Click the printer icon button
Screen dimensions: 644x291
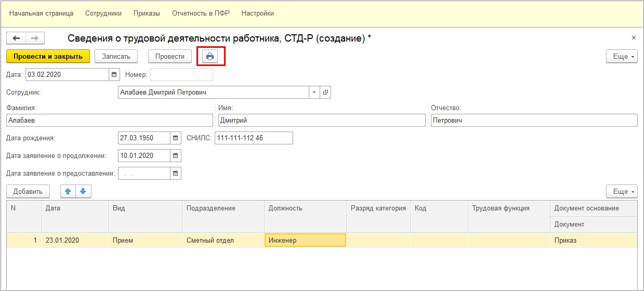point(210,56)
